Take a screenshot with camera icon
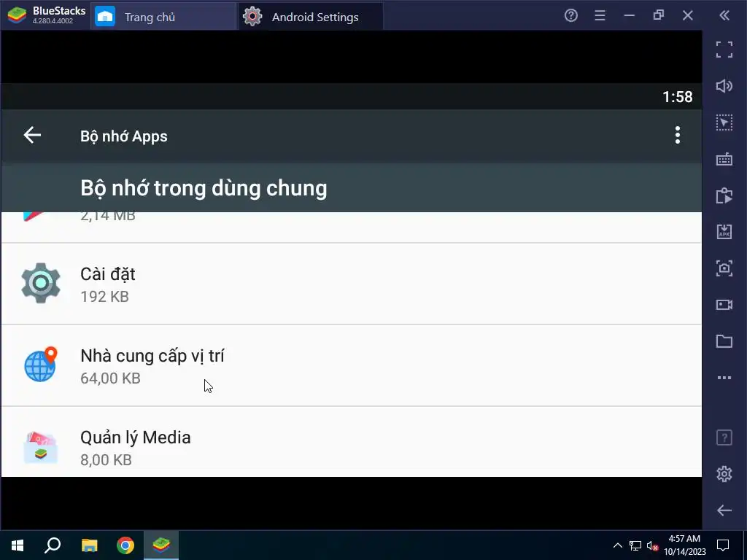This screenshot has width=747, height=560. tap(724, 268)
